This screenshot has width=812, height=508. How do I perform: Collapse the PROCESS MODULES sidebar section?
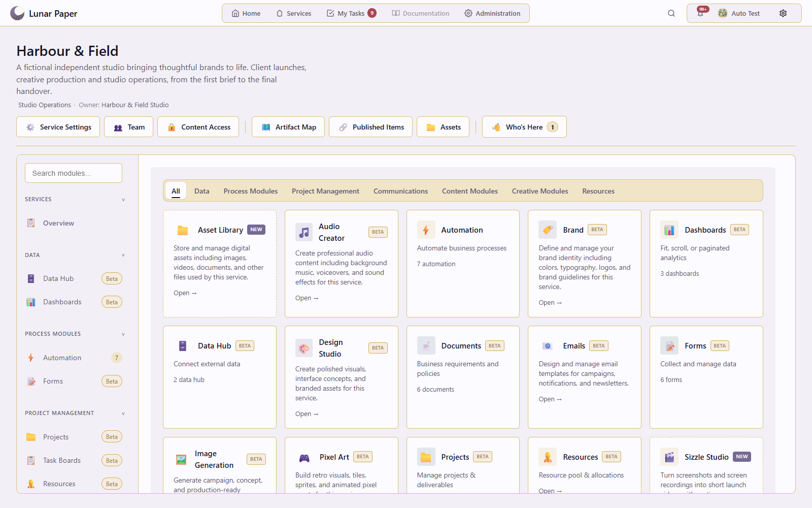coord(123,334)
